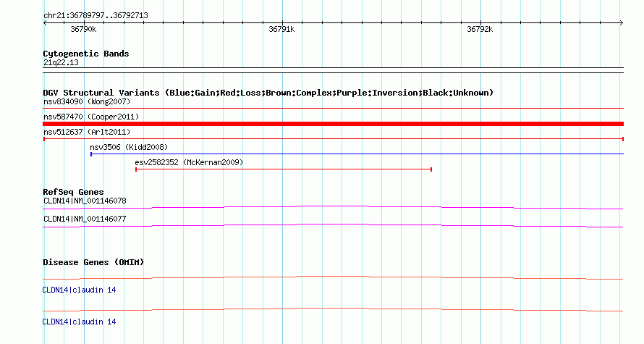Open variant nsv834090 (Wong2007) label
This screenshot has width=644, height=344.
[x=87, y=101]
